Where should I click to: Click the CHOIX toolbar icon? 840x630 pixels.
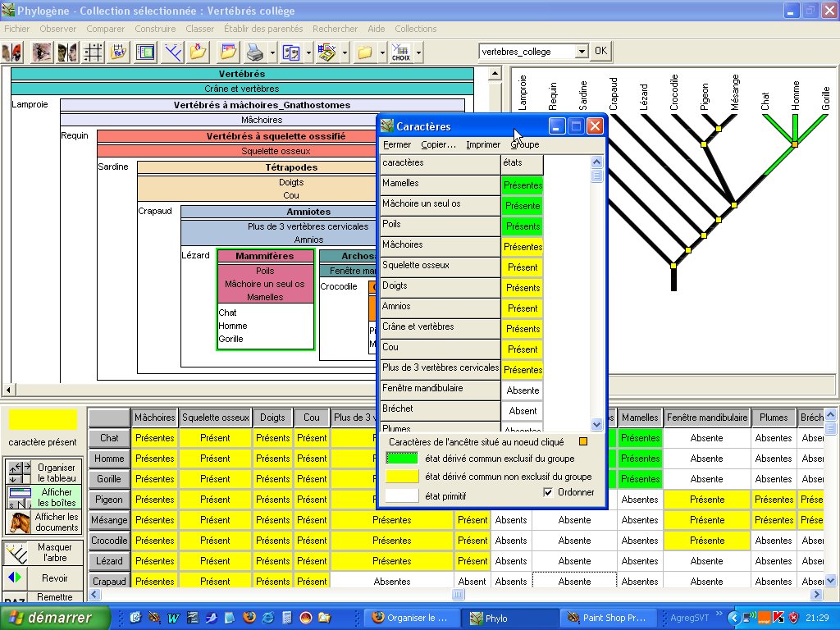pyautogui.click(x=401, y=52)
